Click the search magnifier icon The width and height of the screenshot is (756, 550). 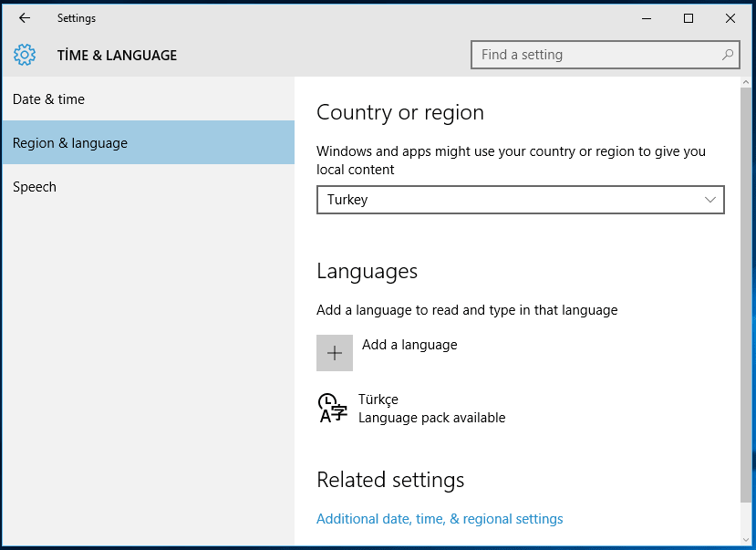pos(728,55)
